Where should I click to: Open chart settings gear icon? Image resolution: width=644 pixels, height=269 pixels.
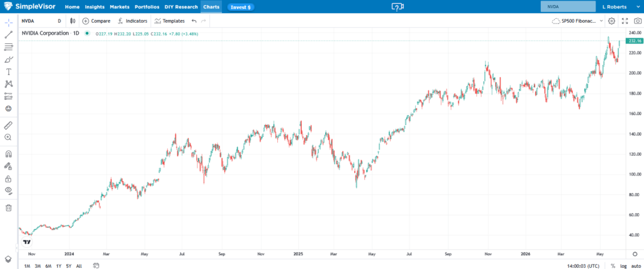[x=611, y=21]
